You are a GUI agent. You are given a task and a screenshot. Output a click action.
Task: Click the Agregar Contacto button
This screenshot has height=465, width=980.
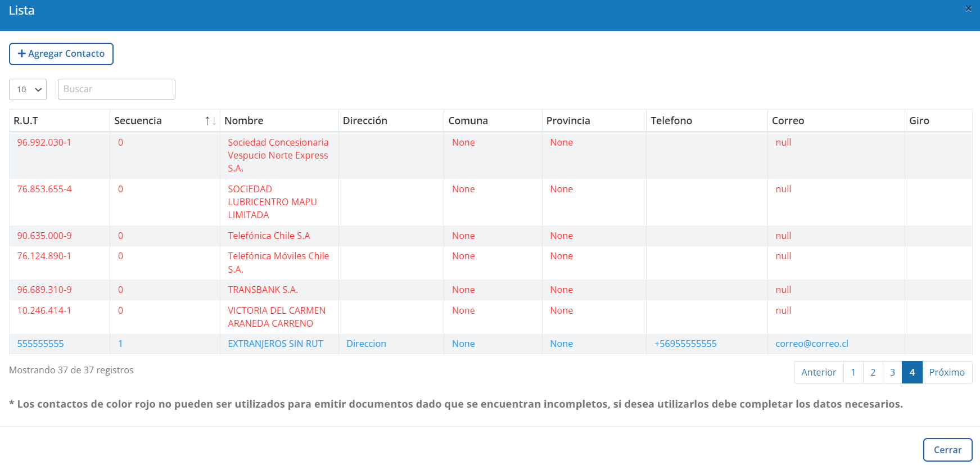pos(61,54)
